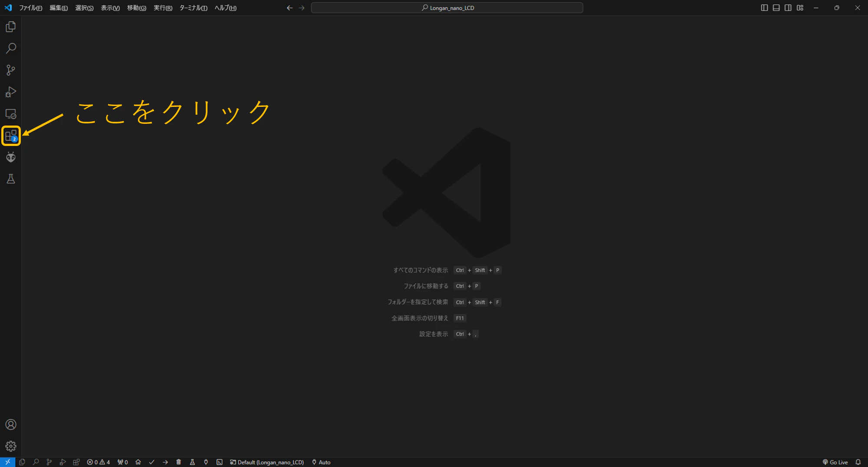
Task: Click PlatformIO Clean trash icon
Action: click(x=178, y=462)
